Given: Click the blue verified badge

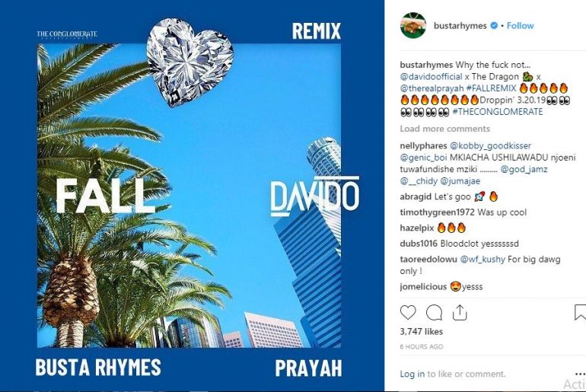Looking at the screenshot, I should (494, 25).
